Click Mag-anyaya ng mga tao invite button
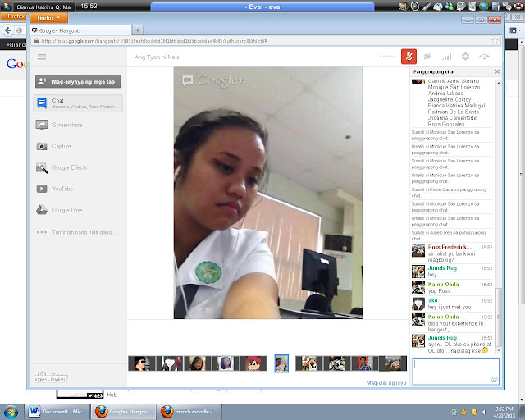 [x=78, y=81]
